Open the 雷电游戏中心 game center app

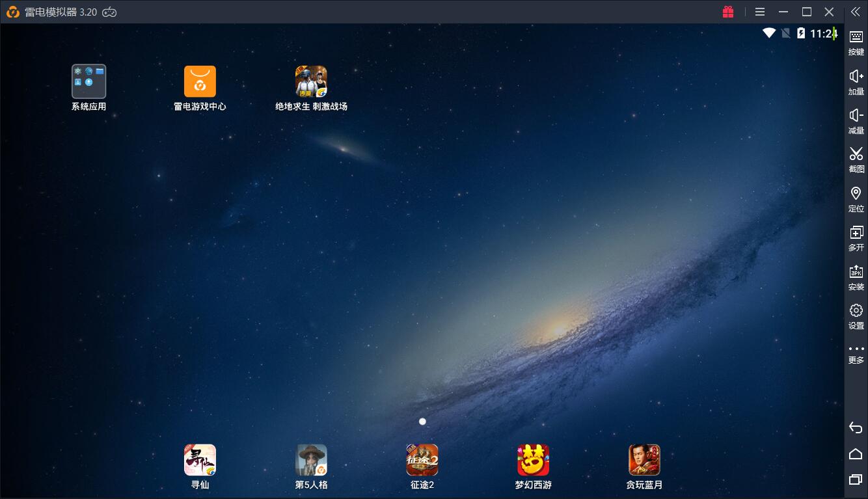[200, 81]
